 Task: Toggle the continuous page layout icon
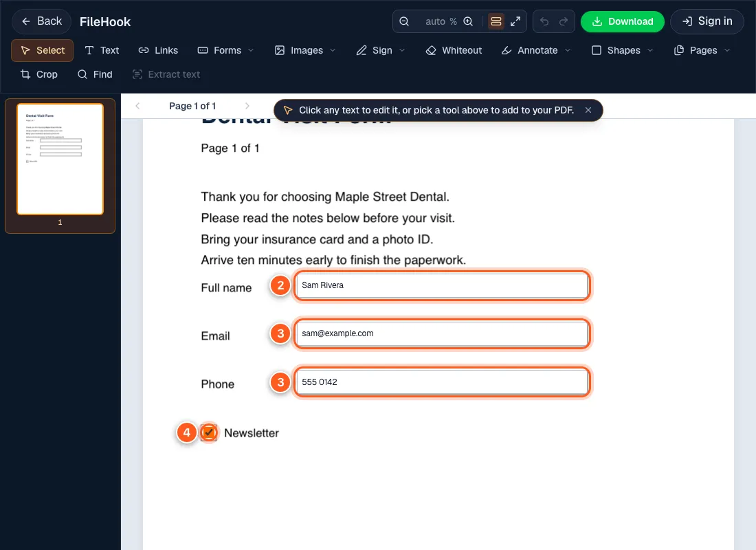pos(496,21)
